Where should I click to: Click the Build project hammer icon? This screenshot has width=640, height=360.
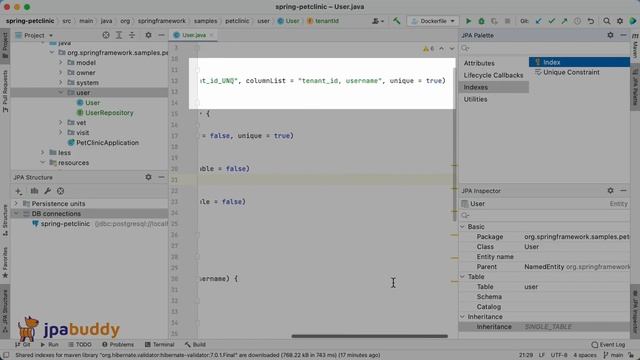pos(396,21)
